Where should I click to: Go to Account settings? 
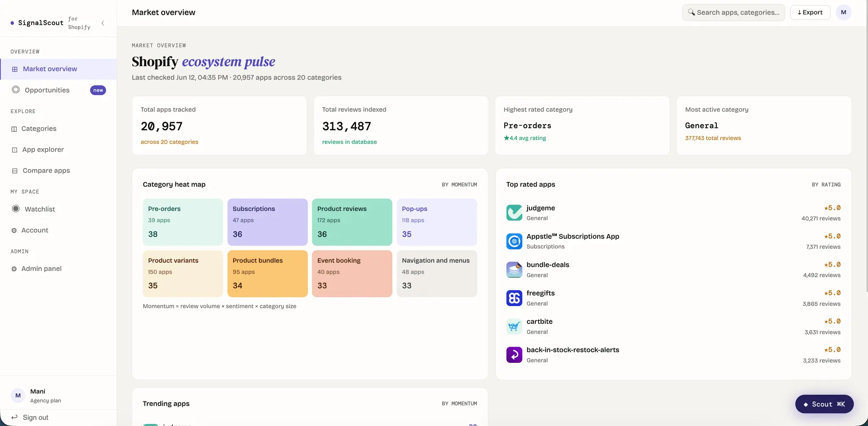click(x=58, y=230)
